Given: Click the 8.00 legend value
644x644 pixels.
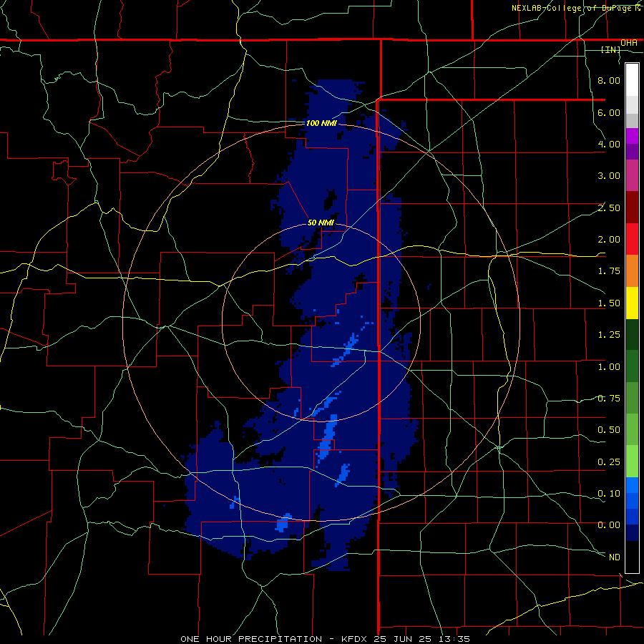Looking at the screenshot, I should coord(609,80).
